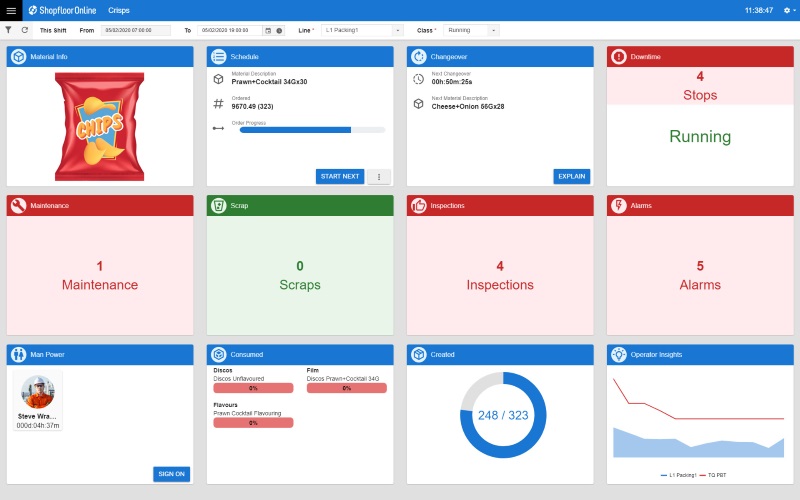Click the START NEXT button
The height and width of the screenshot is (500, 800).
click(x=340, y=177)
